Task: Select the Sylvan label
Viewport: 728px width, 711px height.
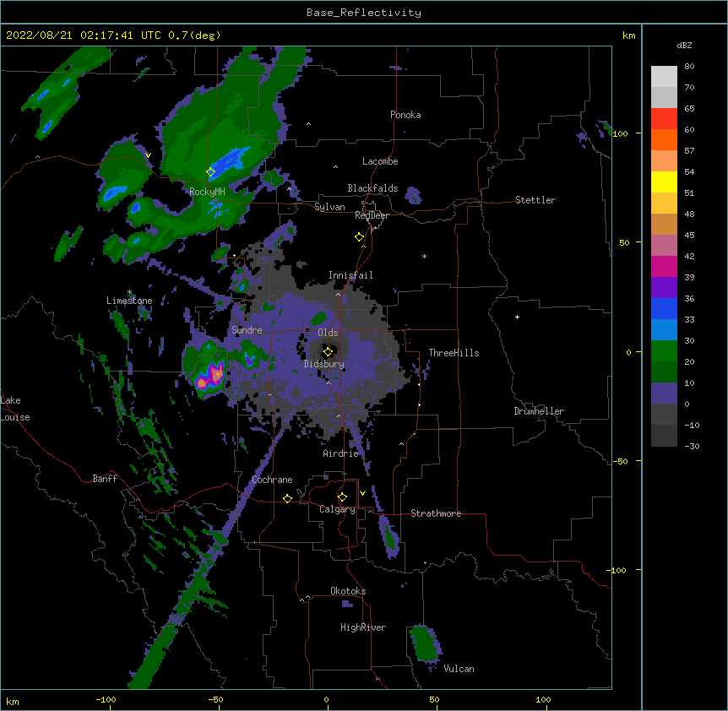Action: click(329, 207)
